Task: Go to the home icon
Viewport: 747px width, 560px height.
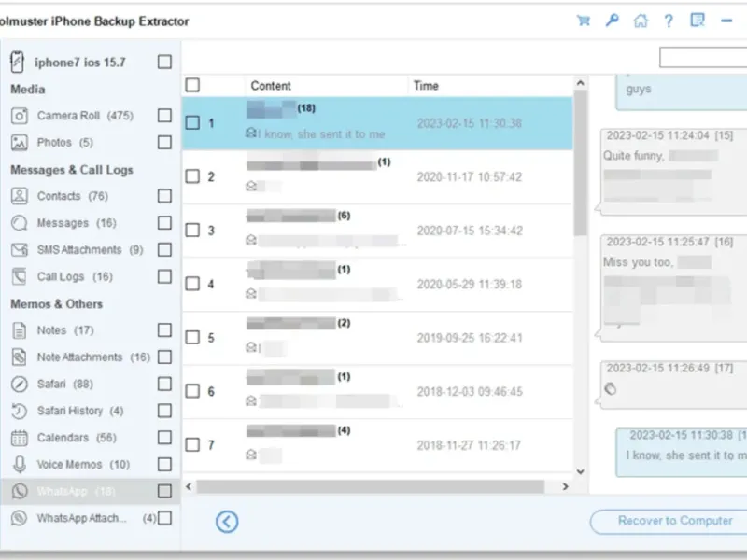Action: tap(641, 21)
